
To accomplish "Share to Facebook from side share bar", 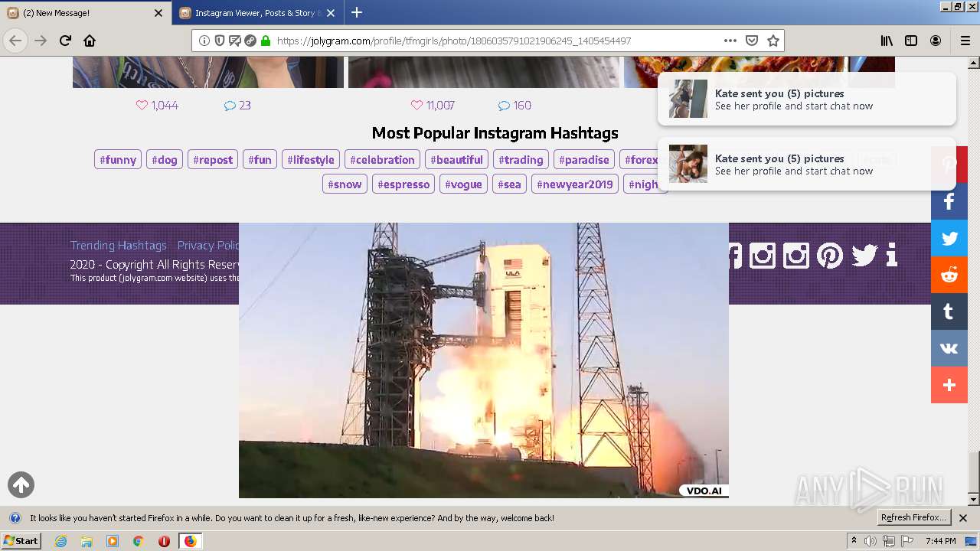I will coord(949,201).
